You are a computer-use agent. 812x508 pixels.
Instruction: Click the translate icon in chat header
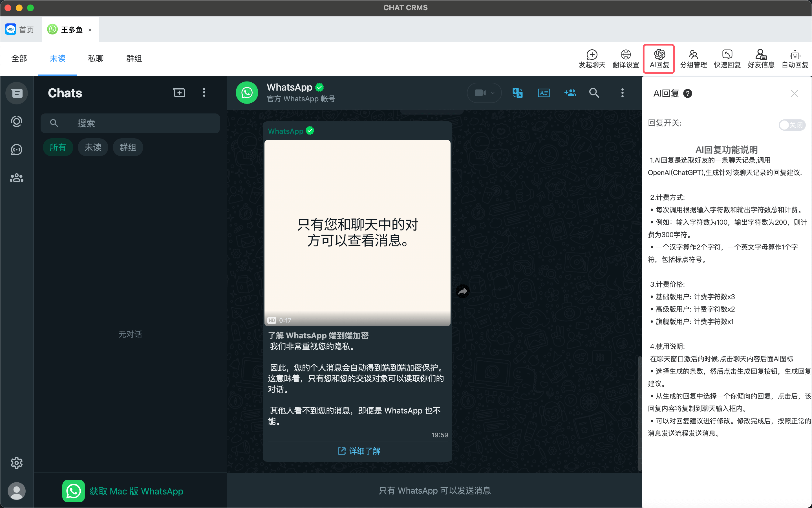pyautogui.click(x=517, y=93)
